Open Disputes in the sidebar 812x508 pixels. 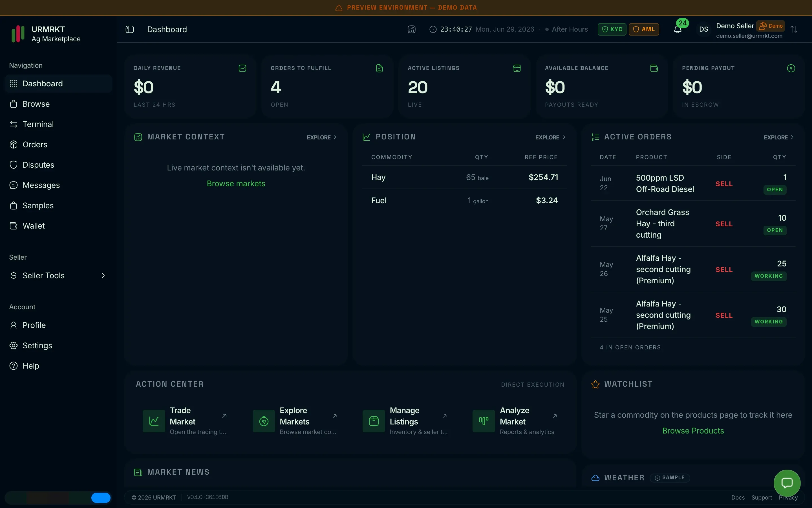pyautogui.click(x=58, y=165)
